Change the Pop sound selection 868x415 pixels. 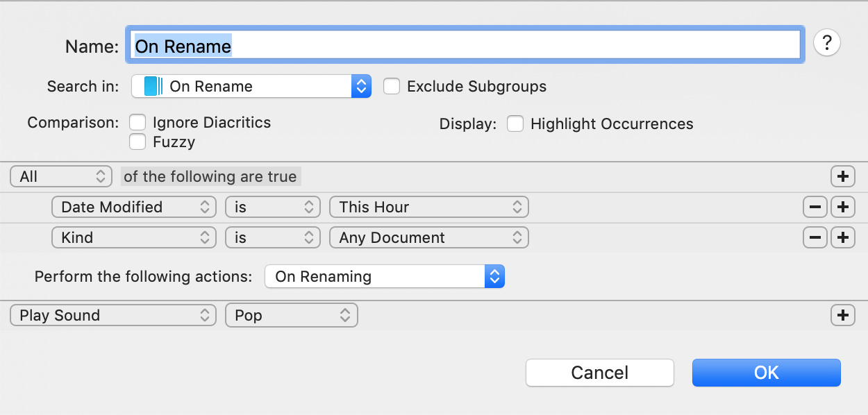[x=292, y=315]
